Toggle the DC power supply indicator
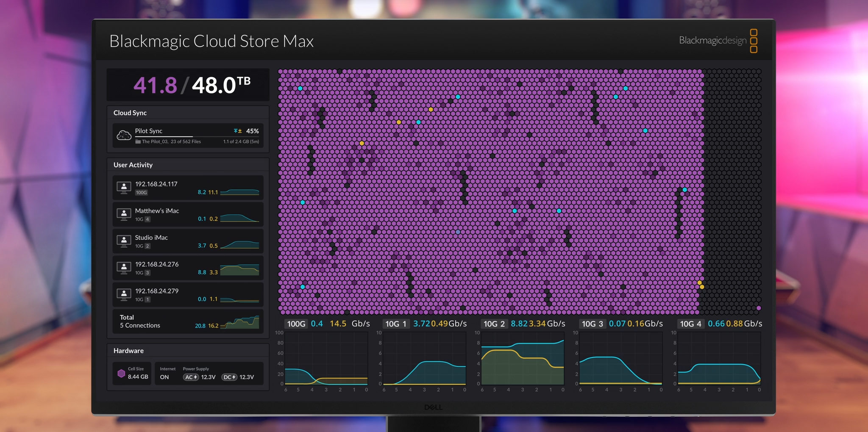 [x=229, y=377]
